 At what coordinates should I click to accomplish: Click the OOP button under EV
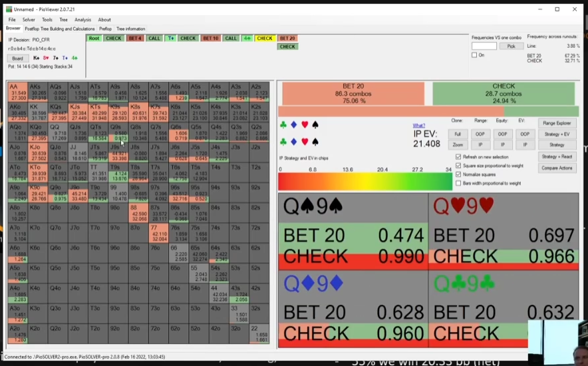point(525,134)
